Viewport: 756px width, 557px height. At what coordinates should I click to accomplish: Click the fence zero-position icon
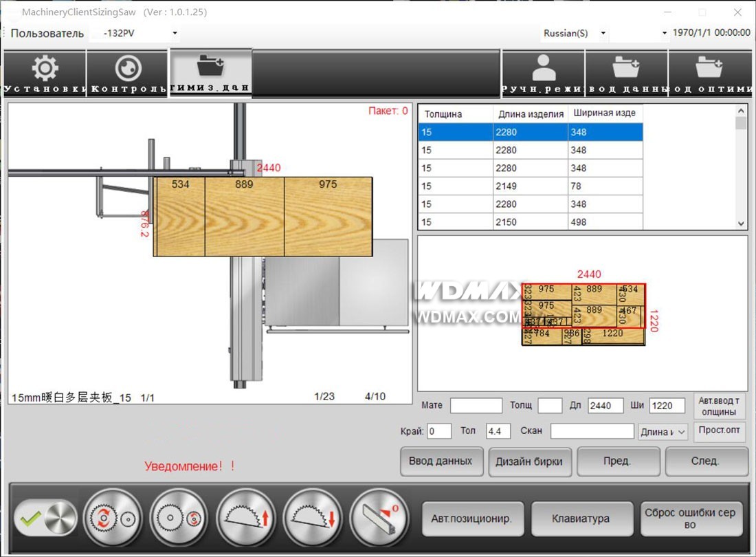click(x=379, y=518)
